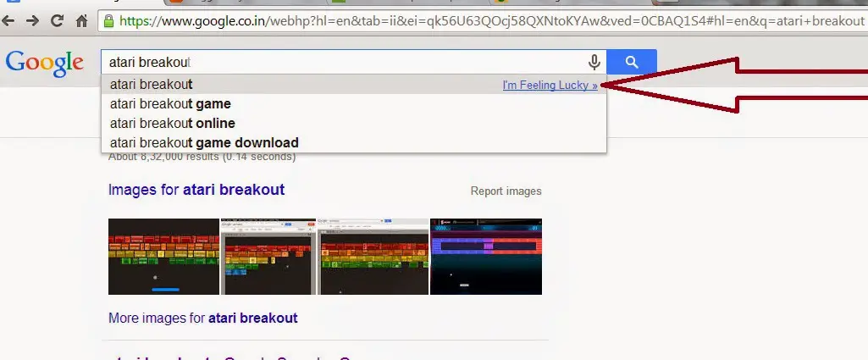This screenshot has width=868, height=360.
Task: Click the results count text "About 8,32,000 results"
Action: click(163, 157)
